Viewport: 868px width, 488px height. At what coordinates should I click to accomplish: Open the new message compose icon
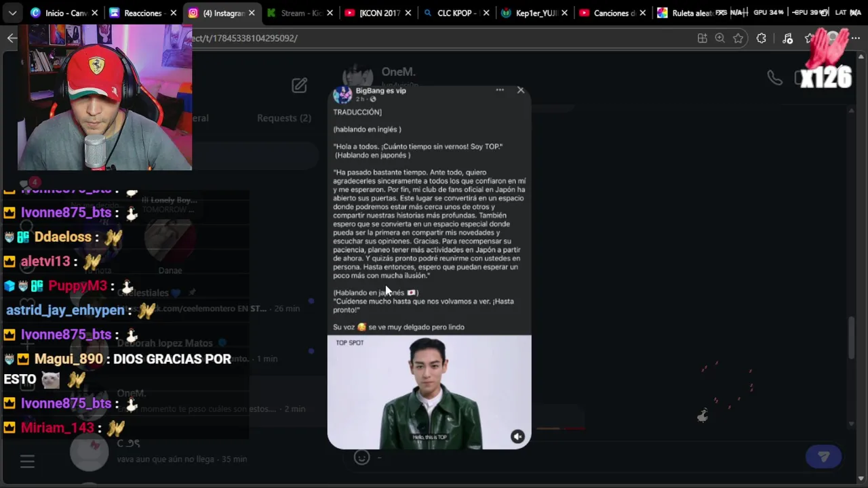[x=299, y=85]
